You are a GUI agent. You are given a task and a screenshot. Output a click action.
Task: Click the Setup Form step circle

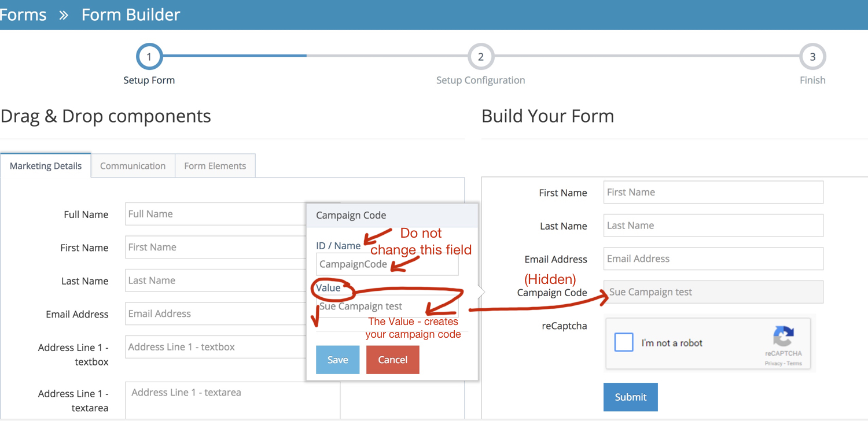[149, 56]
